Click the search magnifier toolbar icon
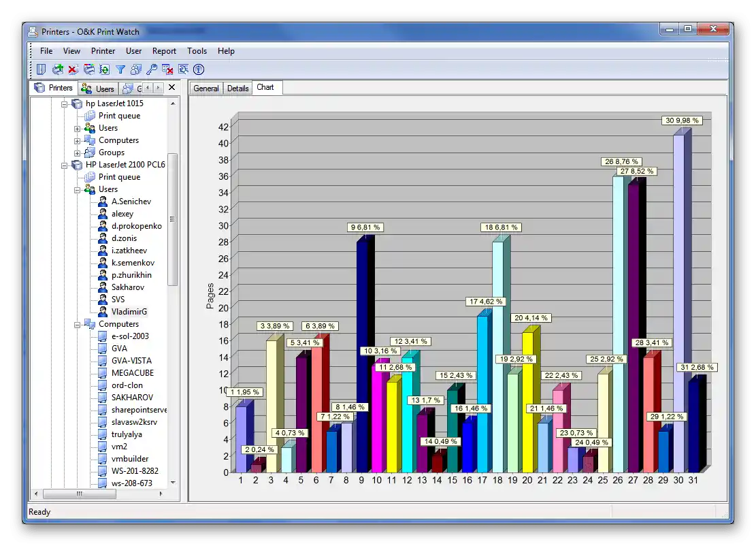 [x=183, y=69]
